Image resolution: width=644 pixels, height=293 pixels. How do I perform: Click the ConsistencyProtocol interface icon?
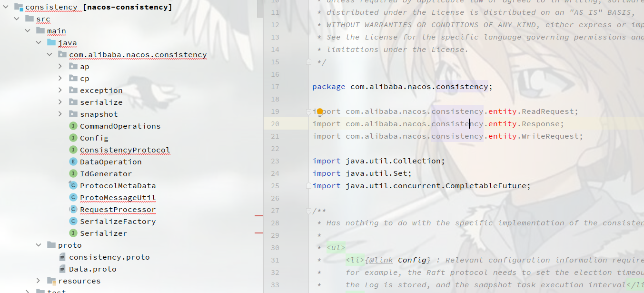73,150
